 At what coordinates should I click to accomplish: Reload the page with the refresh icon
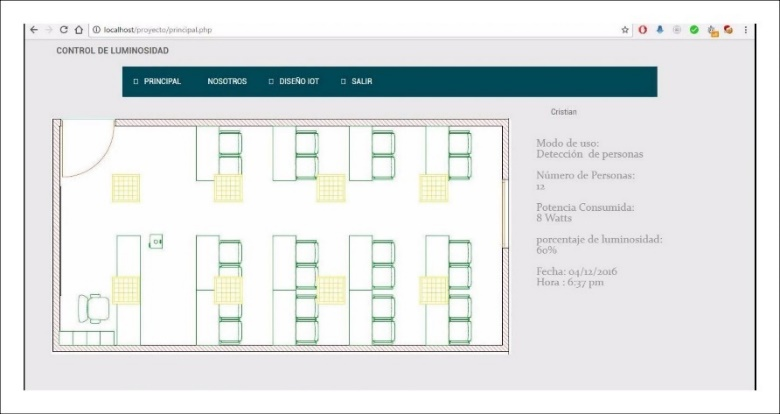(x=64, y=30)
